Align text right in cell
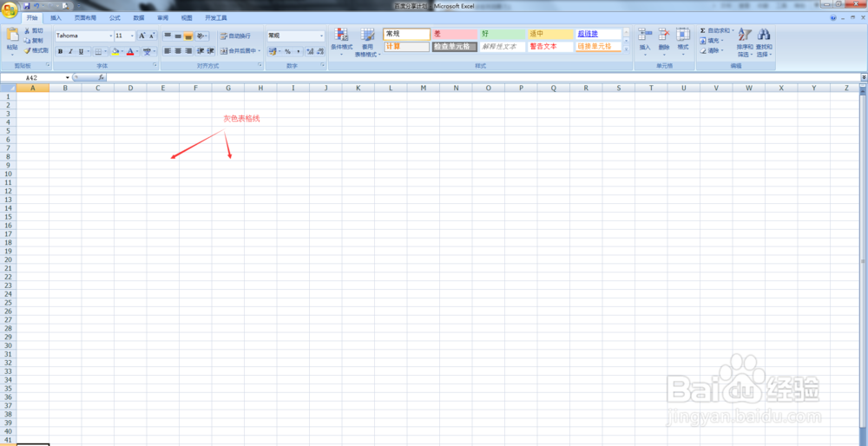 click(188, 51)
